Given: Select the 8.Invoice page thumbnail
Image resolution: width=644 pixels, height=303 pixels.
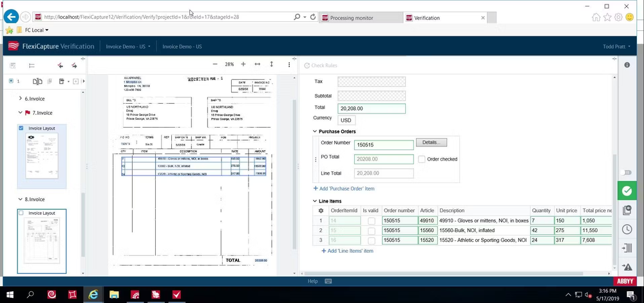Looking at the screenshot, I should point(41,241).
